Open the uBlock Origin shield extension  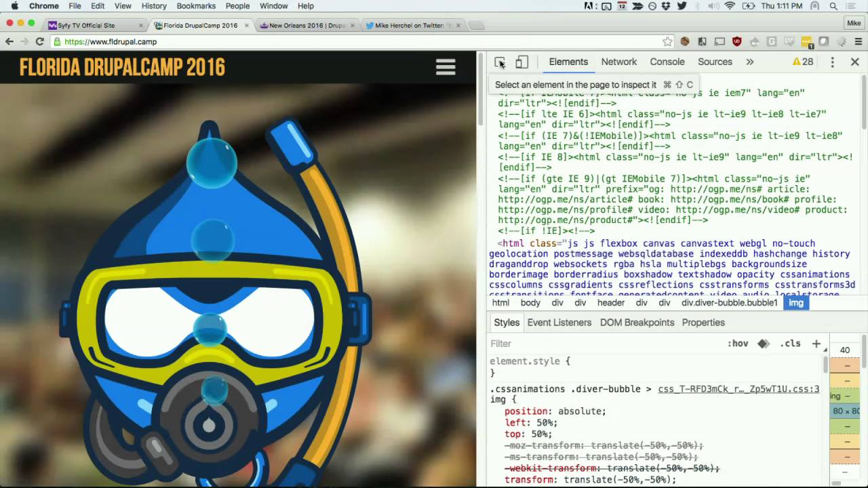coord(737,41)
